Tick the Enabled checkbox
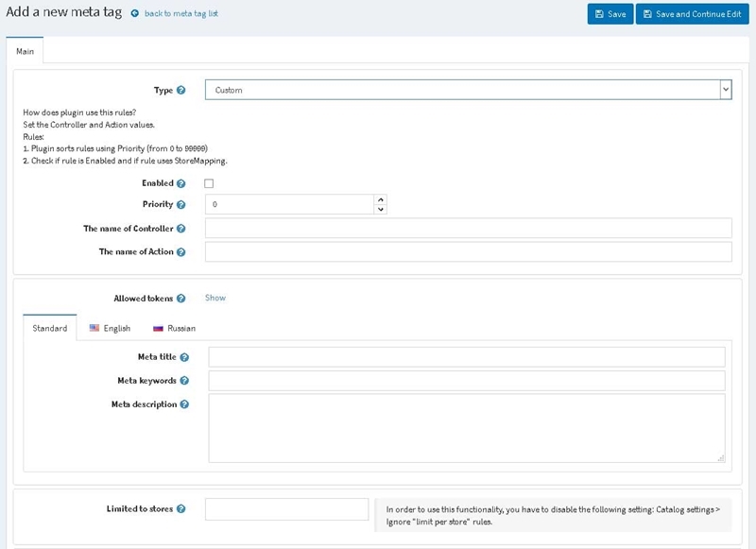 click(x=209, y=183)
